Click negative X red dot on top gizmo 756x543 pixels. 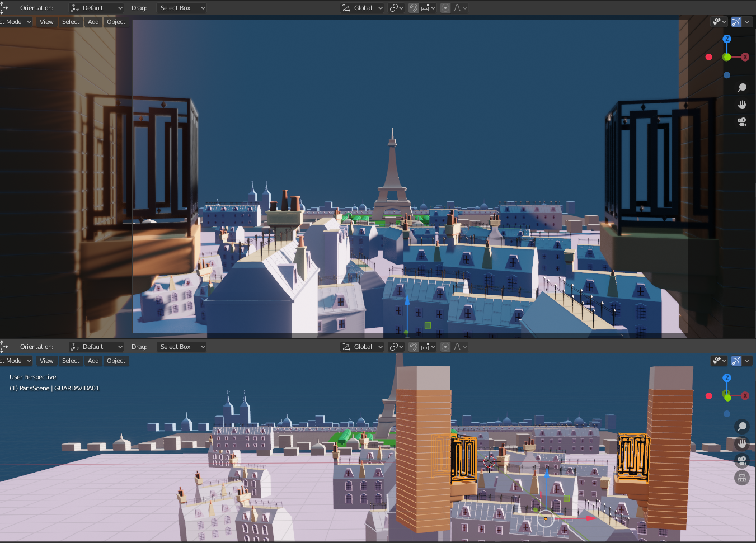pos(709,57)
